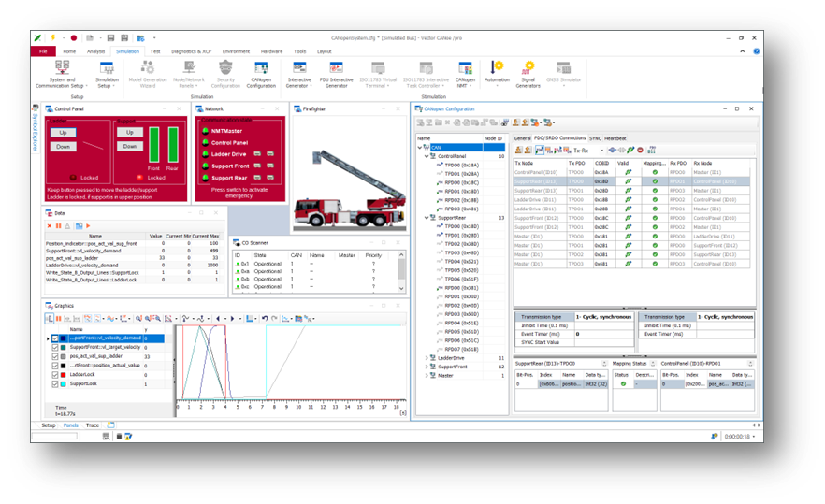Toggle the SupportLock signal checkbox

click(54, 384)
